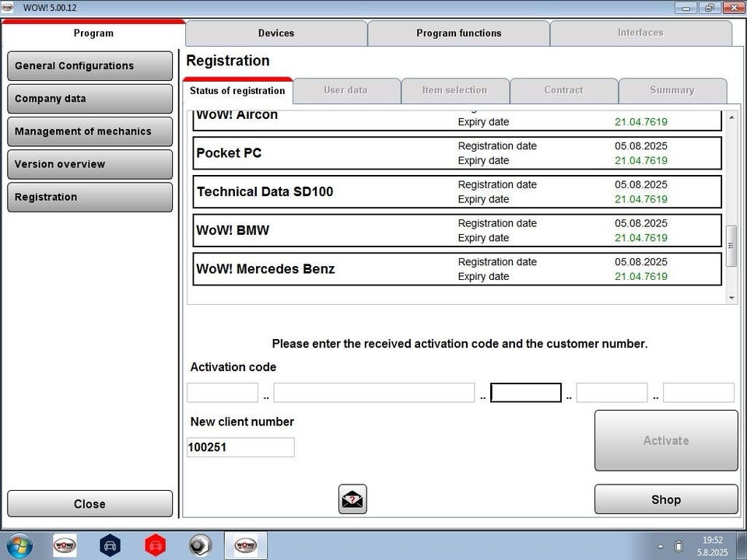Click the New client number field

(x=240, y=447)
